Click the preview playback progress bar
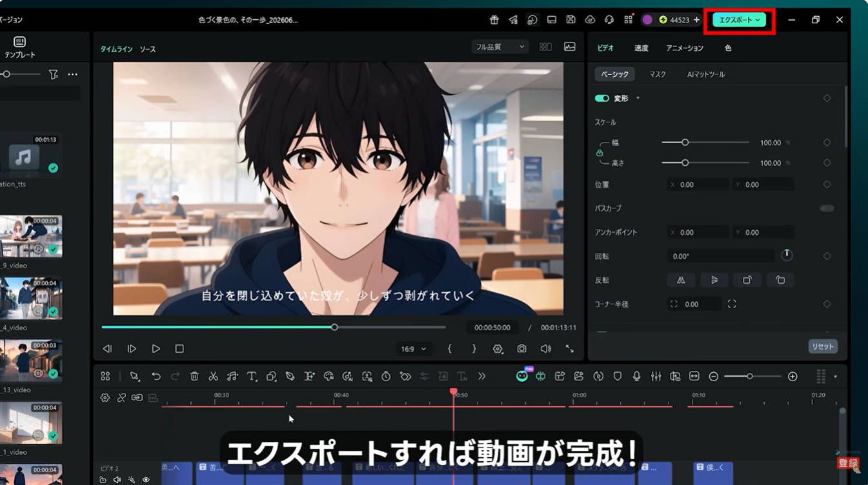Viewport: 868px width, 485px height. pyautogui.click(x=274, y=327)
